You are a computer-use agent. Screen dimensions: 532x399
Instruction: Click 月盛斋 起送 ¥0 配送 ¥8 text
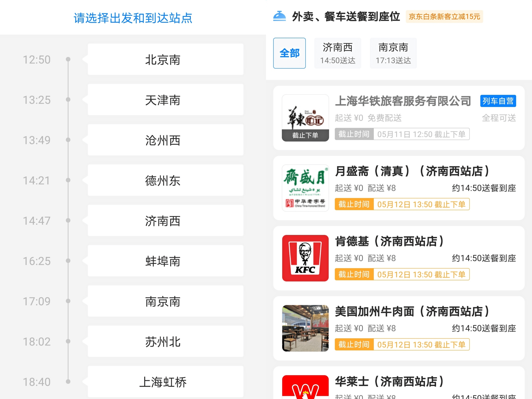(x=365, y=188)
